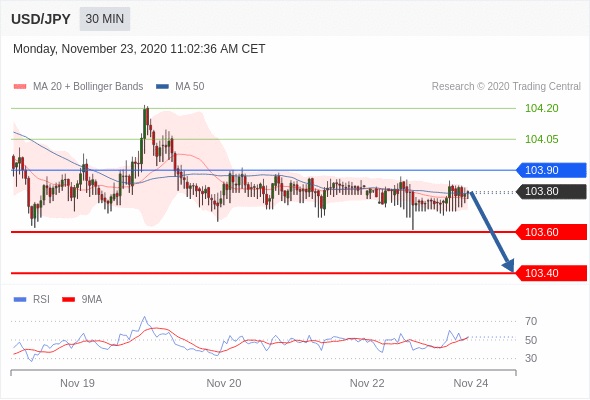Click the Nov 24 date axis label
The image size is (590, 400).
tap(470, 383)
